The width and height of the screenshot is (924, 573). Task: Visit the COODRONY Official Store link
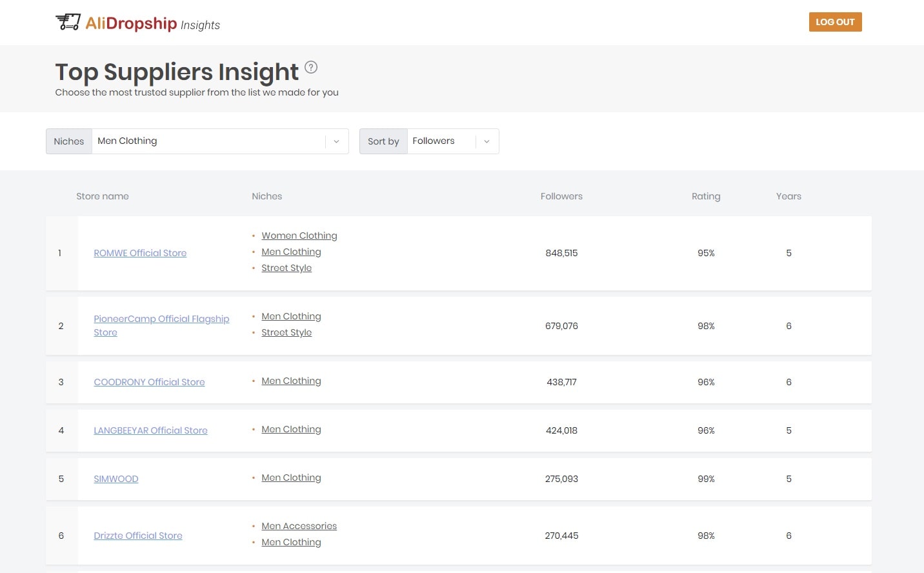(149, 382)
